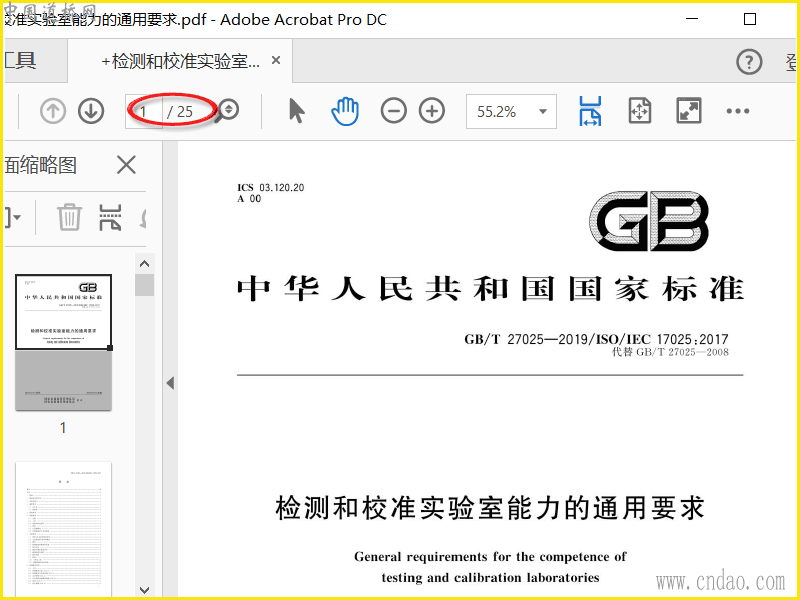Maximize the Acrobat window

click(749, 19)
